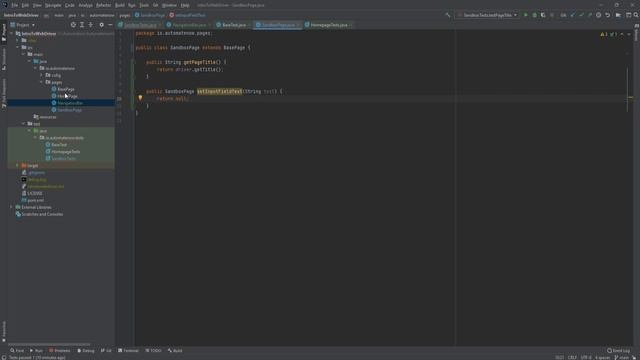Collapse the main source folder
This screenshot has height=360, width=640.
23,54
